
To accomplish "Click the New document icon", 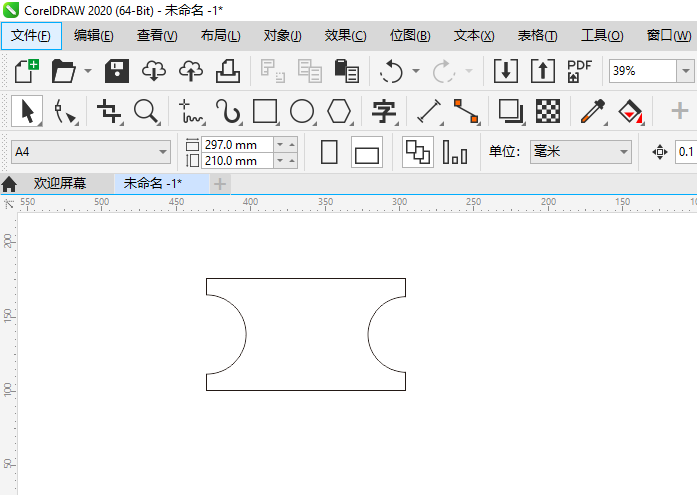I will click(26, 71).
